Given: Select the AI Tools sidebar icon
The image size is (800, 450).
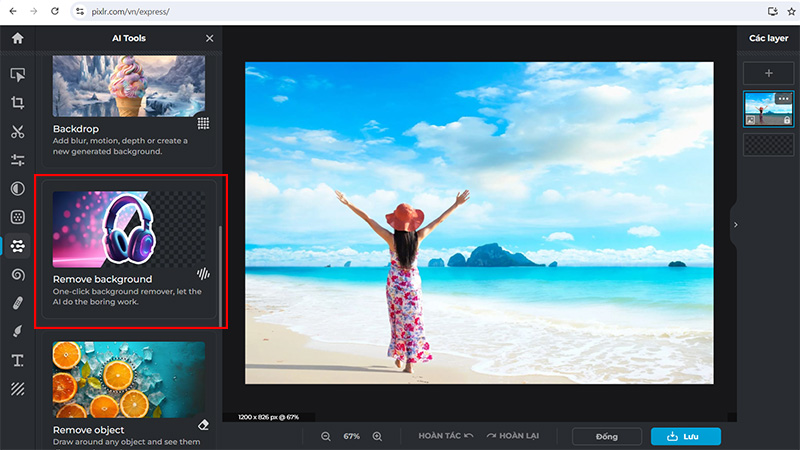Looking at the screenshot, I should [17, 246].
